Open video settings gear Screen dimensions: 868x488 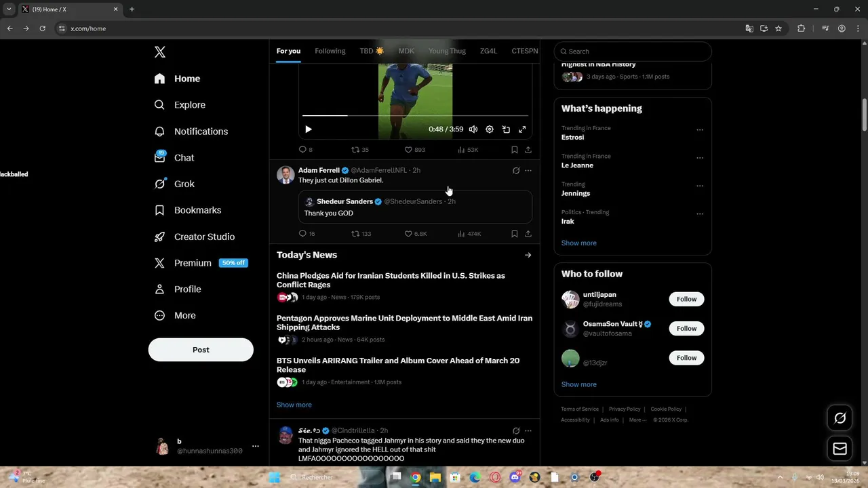490,129
